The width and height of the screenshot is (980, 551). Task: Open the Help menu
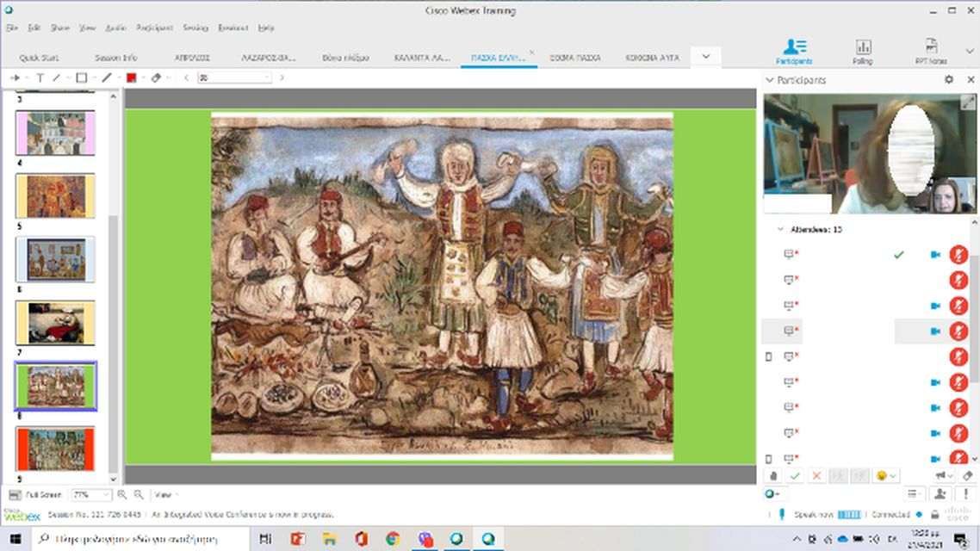click(266, 28)
